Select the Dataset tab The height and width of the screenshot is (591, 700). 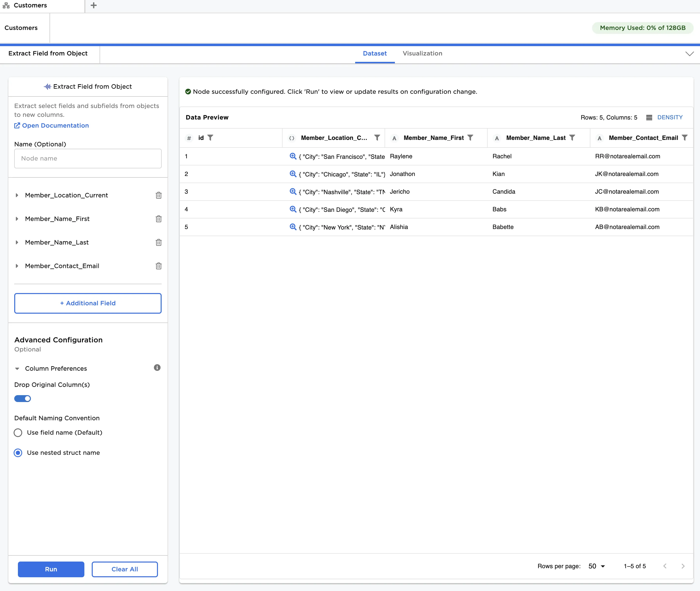click(x=375, y=54)
